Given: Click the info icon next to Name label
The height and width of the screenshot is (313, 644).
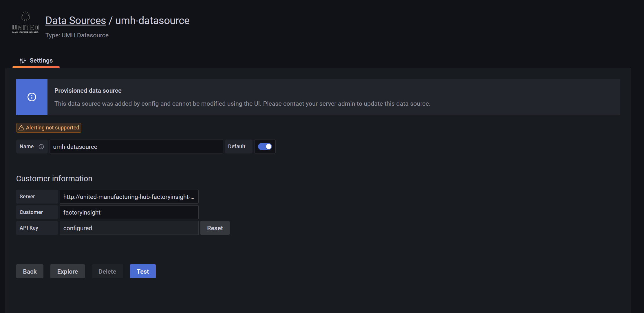Looking at the screenshot, I should point(41,147).
